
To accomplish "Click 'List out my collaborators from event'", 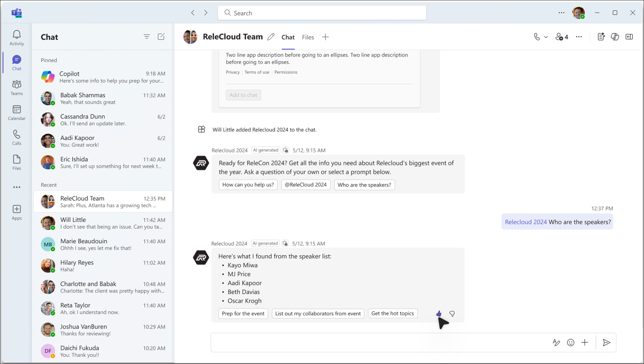I will [x=318, y=313].
